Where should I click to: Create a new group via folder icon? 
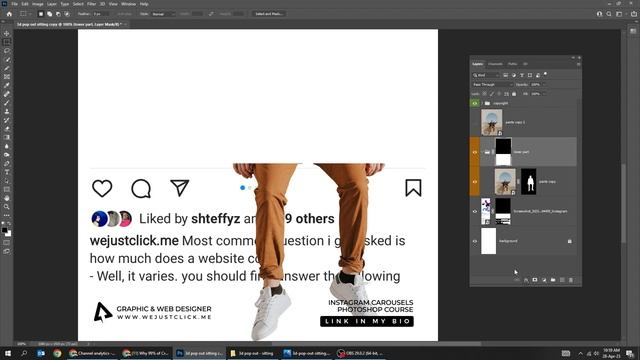553,280
